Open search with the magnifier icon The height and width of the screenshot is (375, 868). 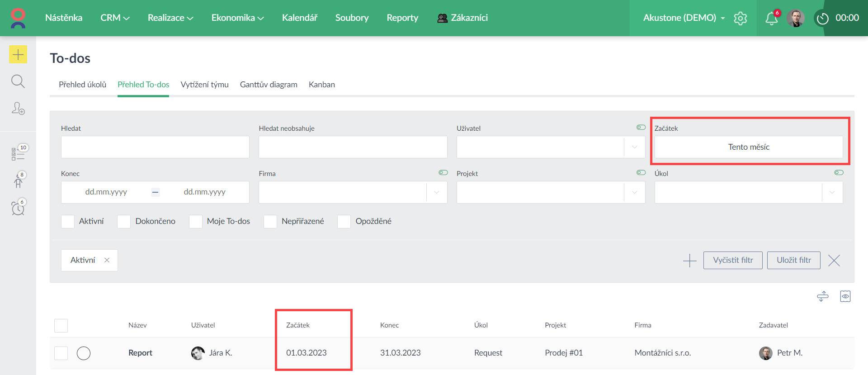[18, 81]
